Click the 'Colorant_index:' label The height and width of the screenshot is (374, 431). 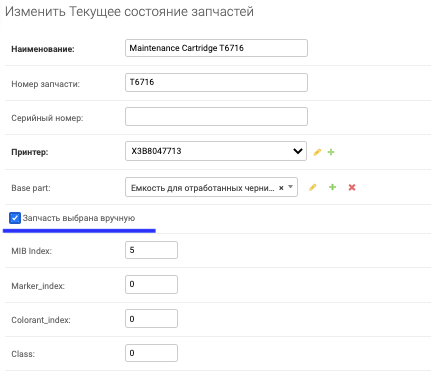coord(41,320)
